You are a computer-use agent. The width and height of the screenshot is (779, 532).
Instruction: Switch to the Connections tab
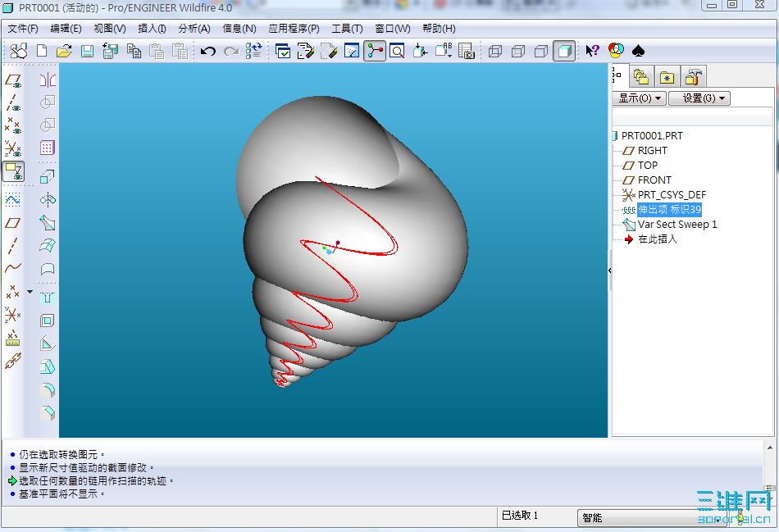pos(693,77)
